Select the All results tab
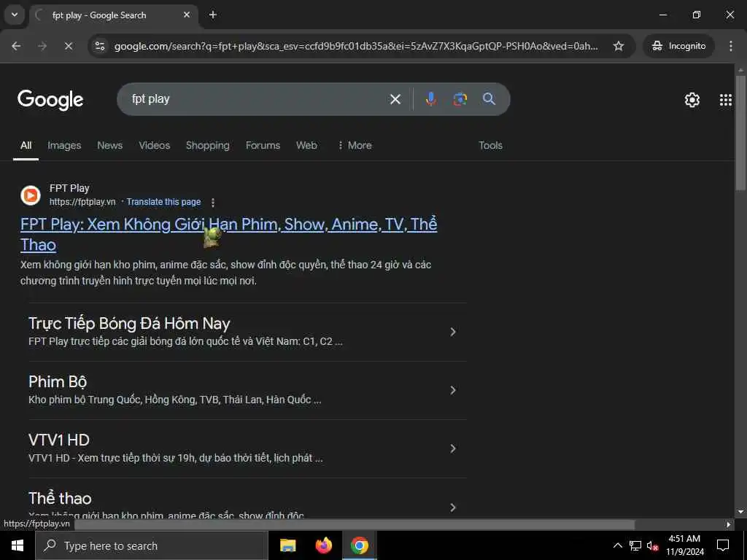 pos(26,146)
